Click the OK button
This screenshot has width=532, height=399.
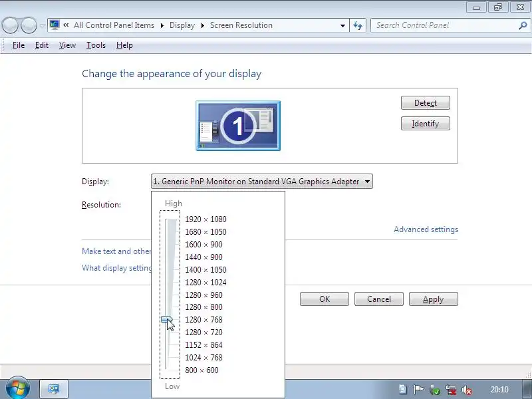pyautogui.click(x=325, y=299)
